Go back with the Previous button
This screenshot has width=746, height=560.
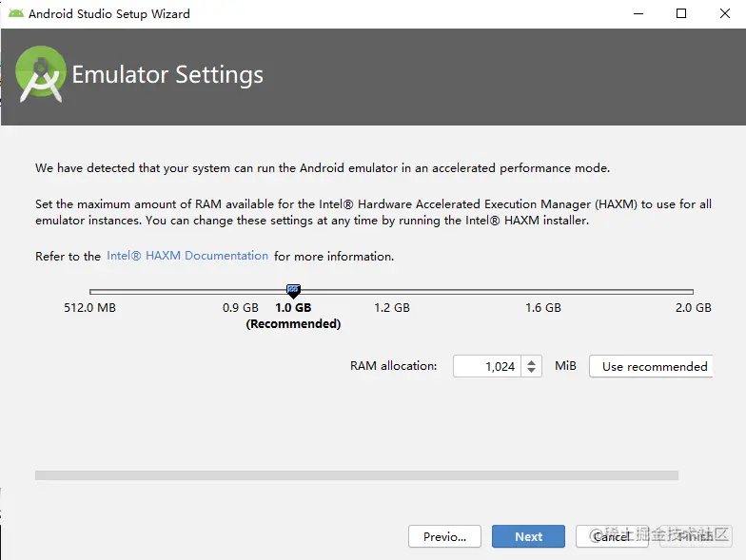(x=444, y=536)
